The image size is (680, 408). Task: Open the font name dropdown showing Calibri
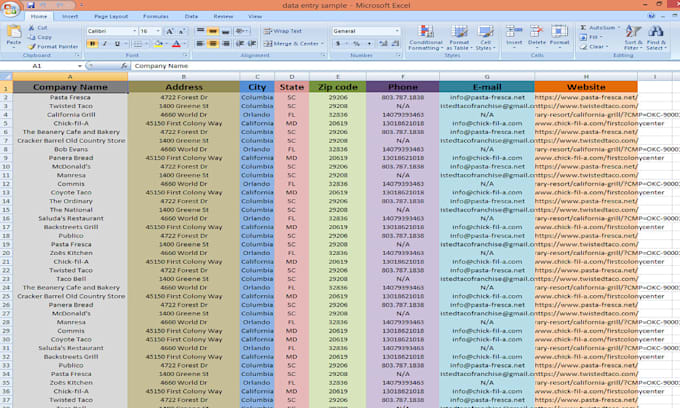click(x=134, y=31)
